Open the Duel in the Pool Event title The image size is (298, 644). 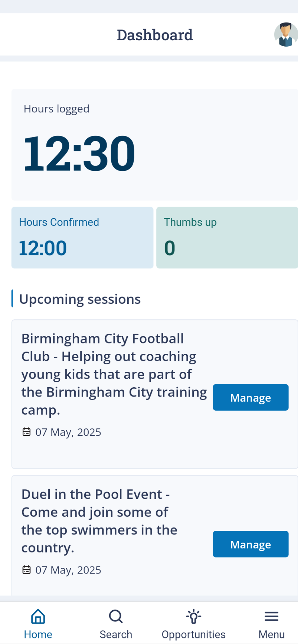point(99,521)
